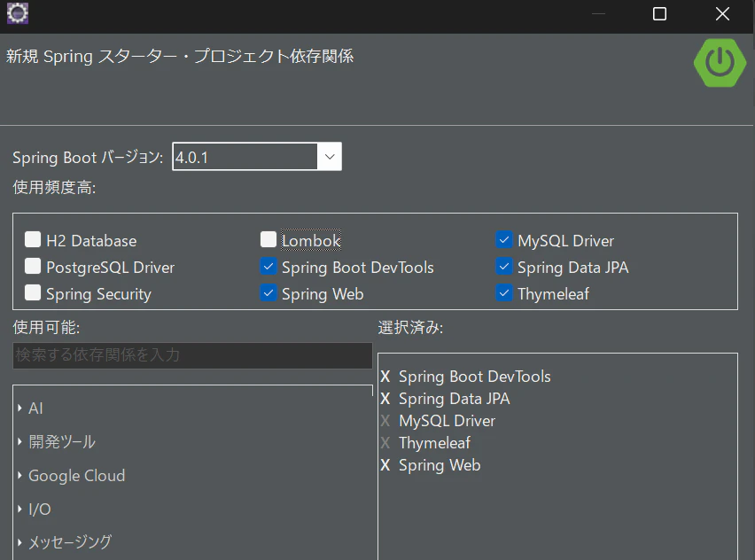Check the H2 Database checkbox
This screenshot has height=560, width=755.
(33, 239)
